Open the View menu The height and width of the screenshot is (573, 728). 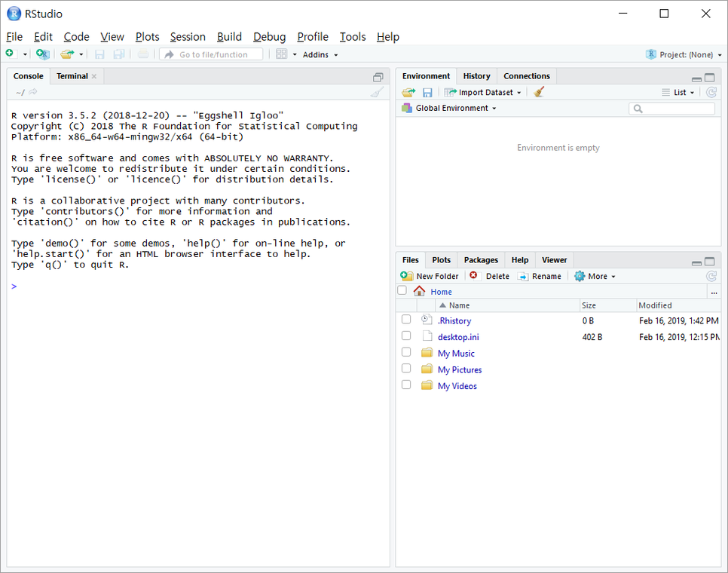tap(112, 37)
